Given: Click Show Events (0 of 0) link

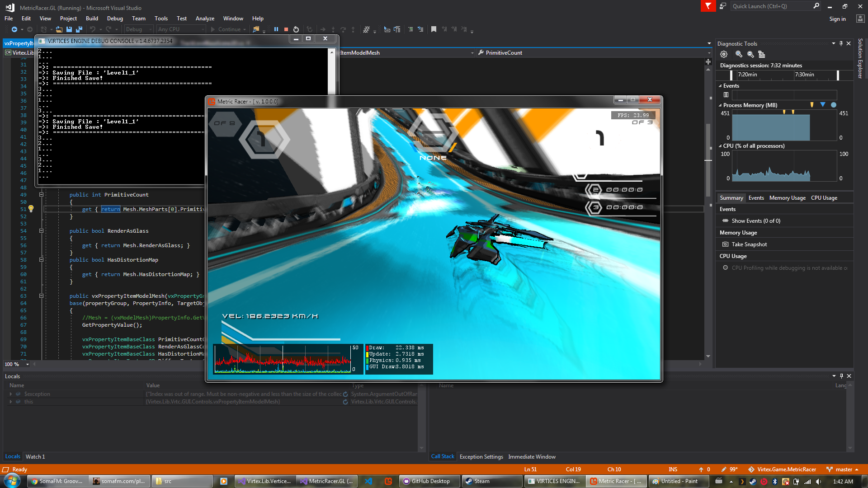Looking at the screenshot, I should (x=755, y=221).
